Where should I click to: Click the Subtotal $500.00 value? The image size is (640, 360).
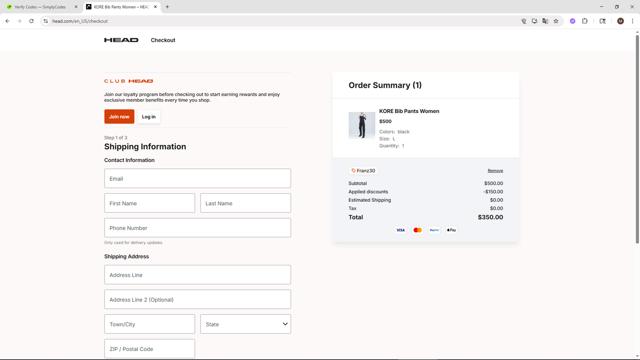click(493, 183)
